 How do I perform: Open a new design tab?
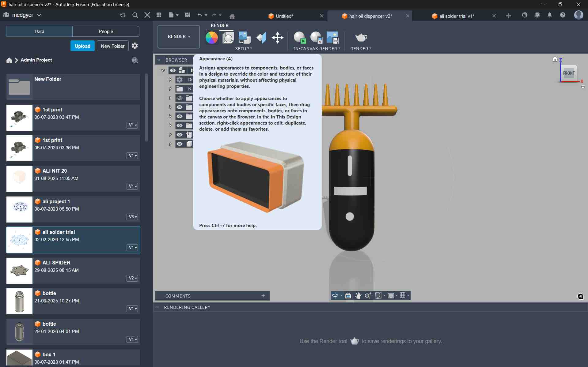509,16
